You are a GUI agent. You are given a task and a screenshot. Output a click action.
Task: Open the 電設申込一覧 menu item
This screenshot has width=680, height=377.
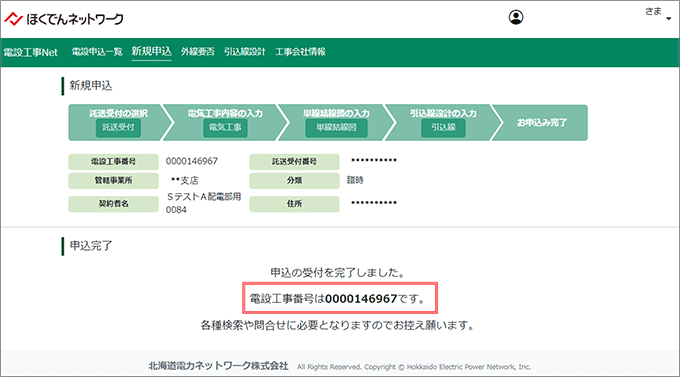point(97,52)
